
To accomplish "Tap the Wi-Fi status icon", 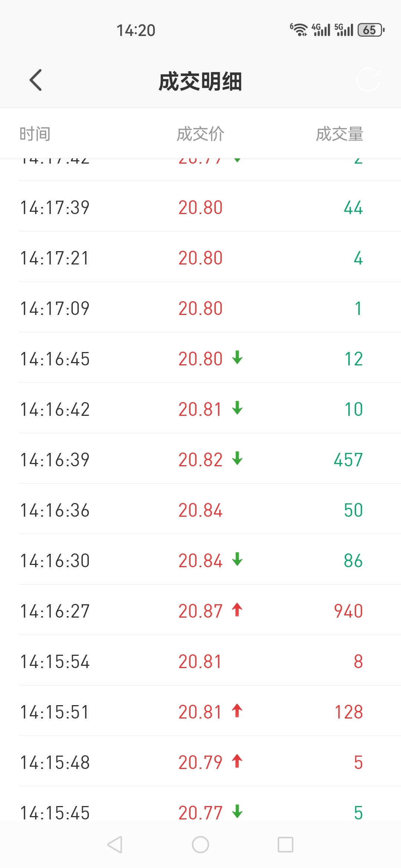I will tap(299, 30).
